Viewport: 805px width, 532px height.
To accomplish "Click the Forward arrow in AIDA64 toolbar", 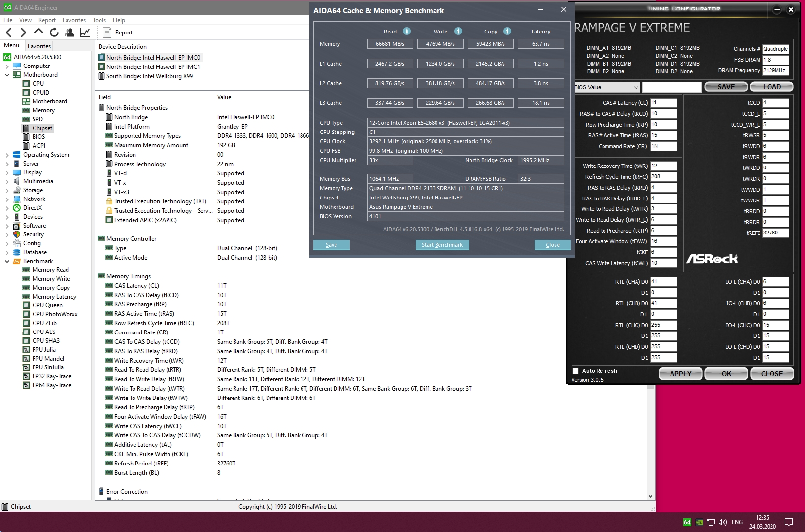I will (x=23, y=33).
